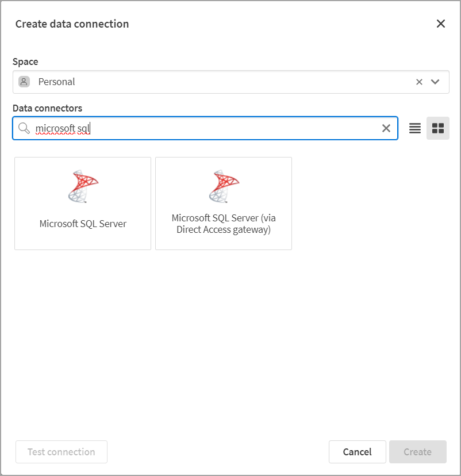Choose the Microsoft SQL Server via Direct Access gateway connector
Screen dimensions: 461x476
click(x=223, y=203)
